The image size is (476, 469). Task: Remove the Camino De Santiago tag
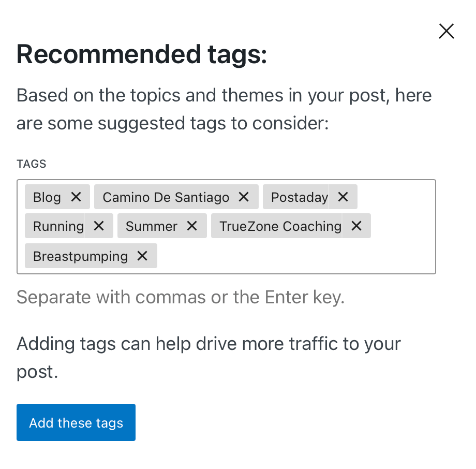point(244,197)
